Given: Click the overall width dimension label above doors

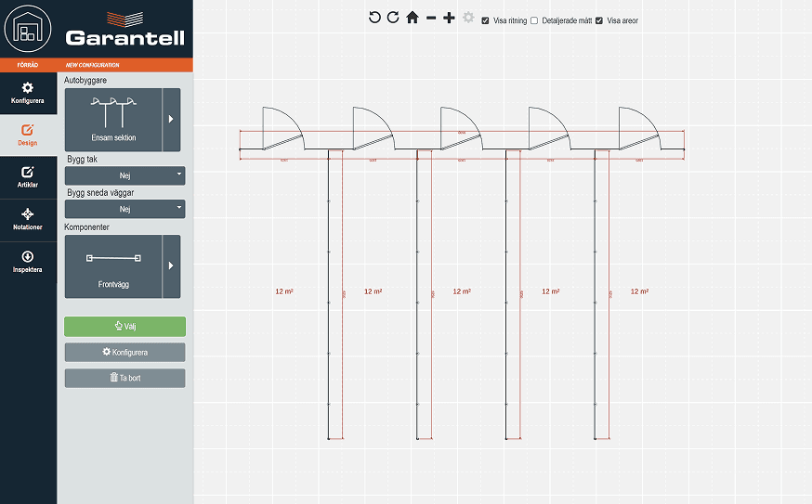Looking at the screenshot, I should click(x=462, y=133).
